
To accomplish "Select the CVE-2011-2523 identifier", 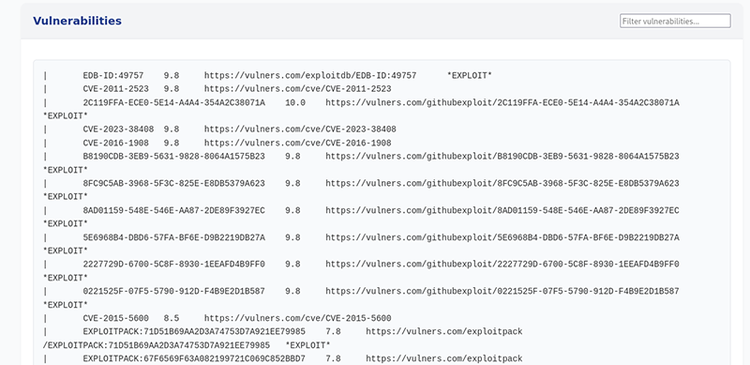I will point(115,89).
